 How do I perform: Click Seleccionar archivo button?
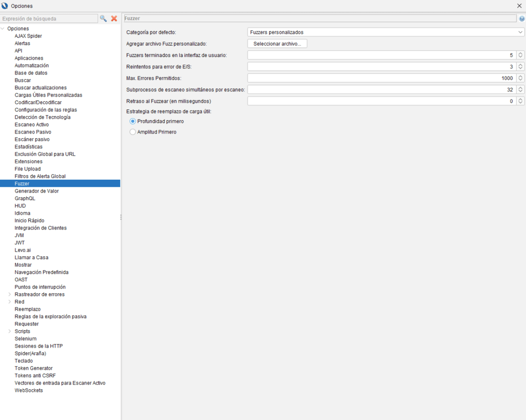click(x=277, y=44)
